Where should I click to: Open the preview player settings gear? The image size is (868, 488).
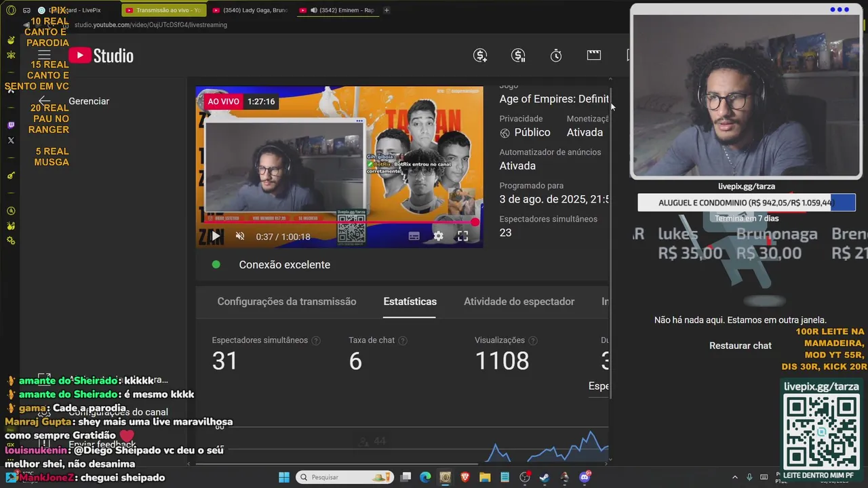[x=438, y=236]
